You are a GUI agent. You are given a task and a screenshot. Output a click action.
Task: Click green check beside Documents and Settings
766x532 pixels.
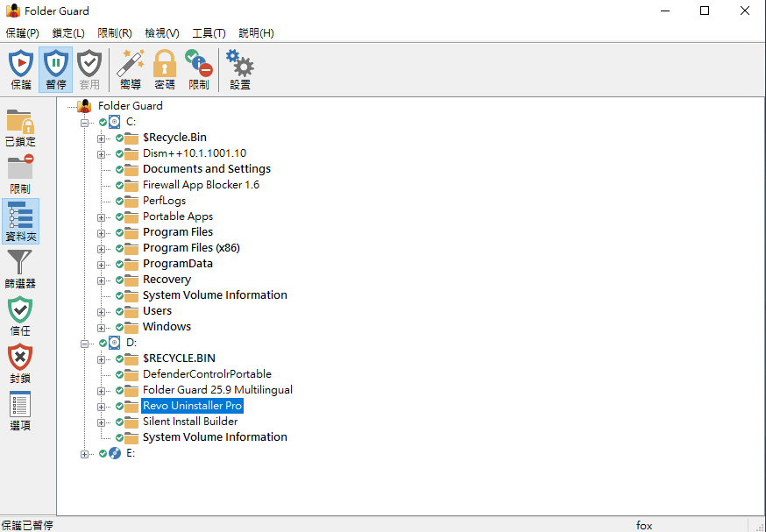tap(119, 169)
